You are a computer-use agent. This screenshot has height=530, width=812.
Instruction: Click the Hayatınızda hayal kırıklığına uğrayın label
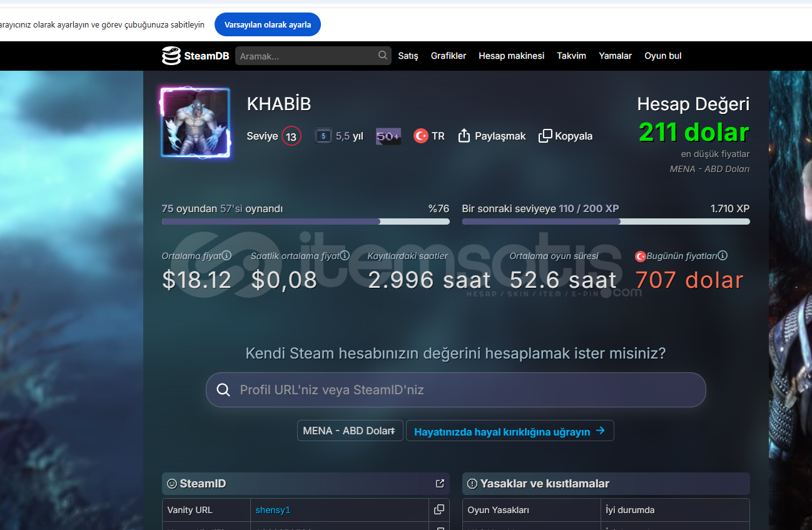point(502,431)
